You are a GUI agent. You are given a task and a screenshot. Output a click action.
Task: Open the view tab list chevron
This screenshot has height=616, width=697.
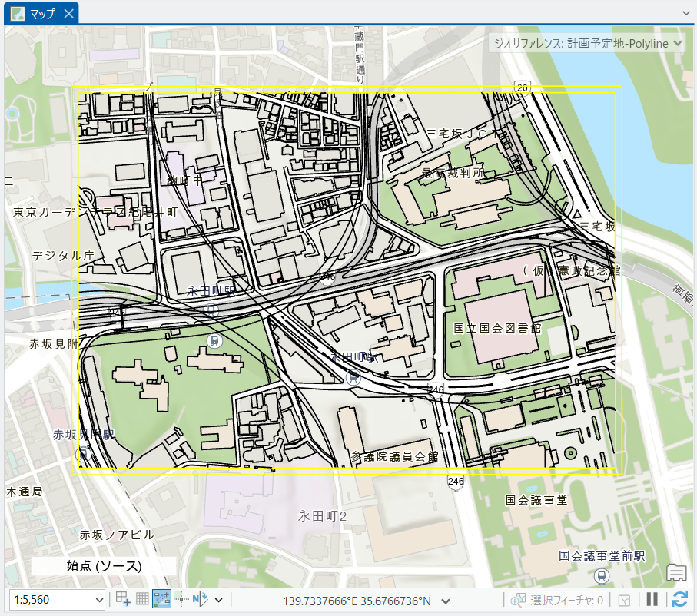pos(685,12)
